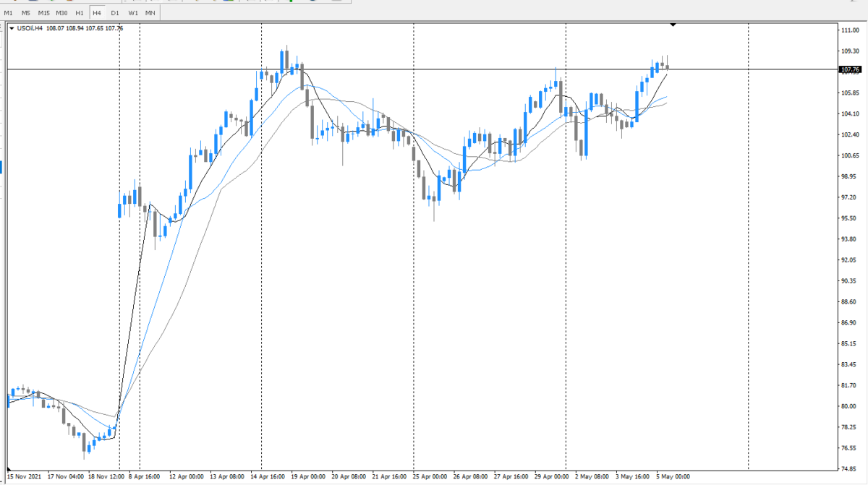Screen dimensions: 868x485
Task: Click the 74.85 price axis label
Action: [849, 468]
